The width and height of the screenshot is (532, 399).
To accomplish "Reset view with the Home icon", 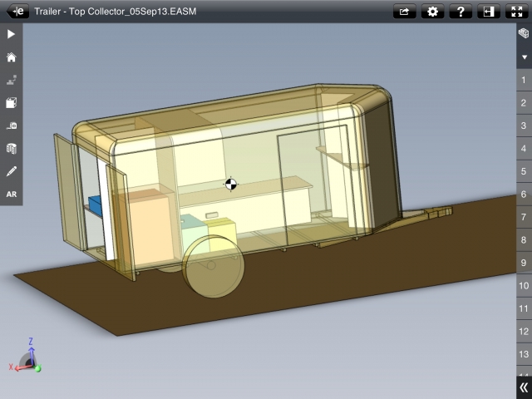I will [11, 57].
